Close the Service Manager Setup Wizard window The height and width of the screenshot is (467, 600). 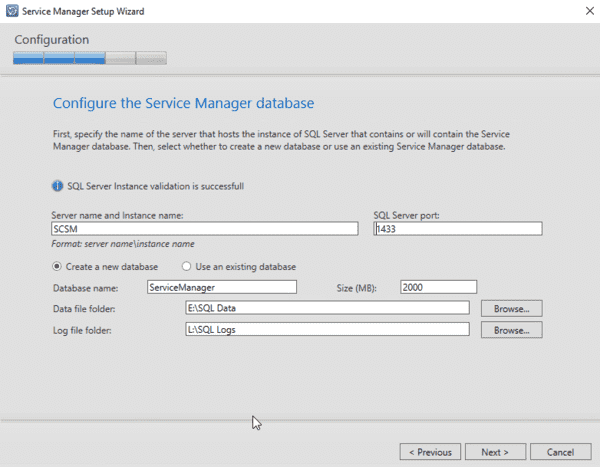590,11
